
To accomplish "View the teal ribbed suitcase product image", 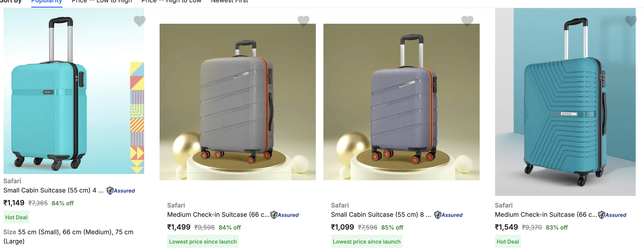I will [x=565, y=102].
